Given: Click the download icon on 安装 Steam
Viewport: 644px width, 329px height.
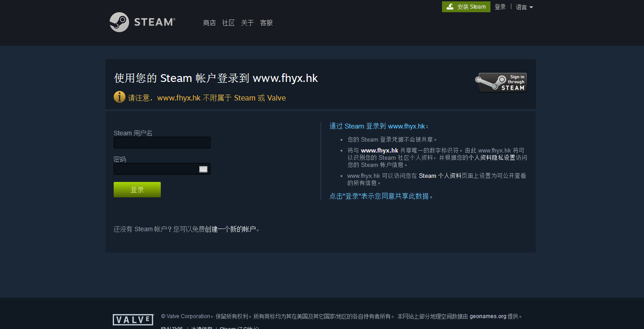Looking at the screenshot, I should 450,7.
